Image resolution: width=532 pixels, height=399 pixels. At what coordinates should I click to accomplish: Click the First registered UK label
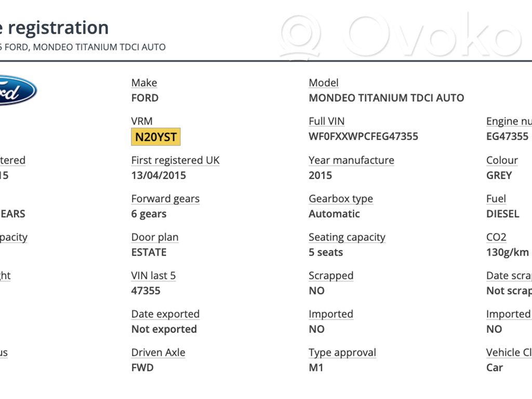[x=176, y=160]
